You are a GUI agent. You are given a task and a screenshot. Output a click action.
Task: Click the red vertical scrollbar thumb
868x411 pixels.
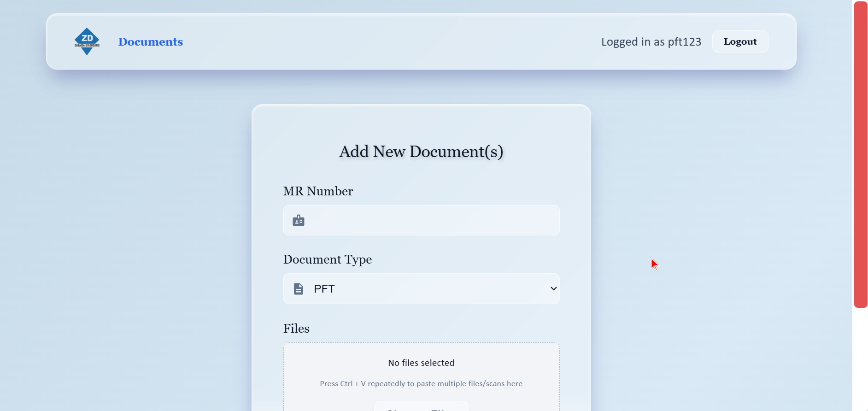(x=861, y=154)
